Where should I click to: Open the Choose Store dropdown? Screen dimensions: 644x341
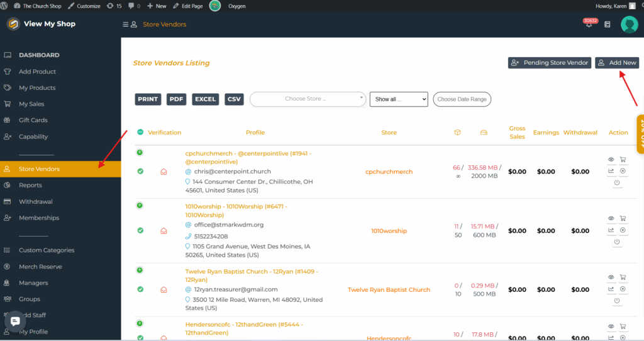(308, 99)
